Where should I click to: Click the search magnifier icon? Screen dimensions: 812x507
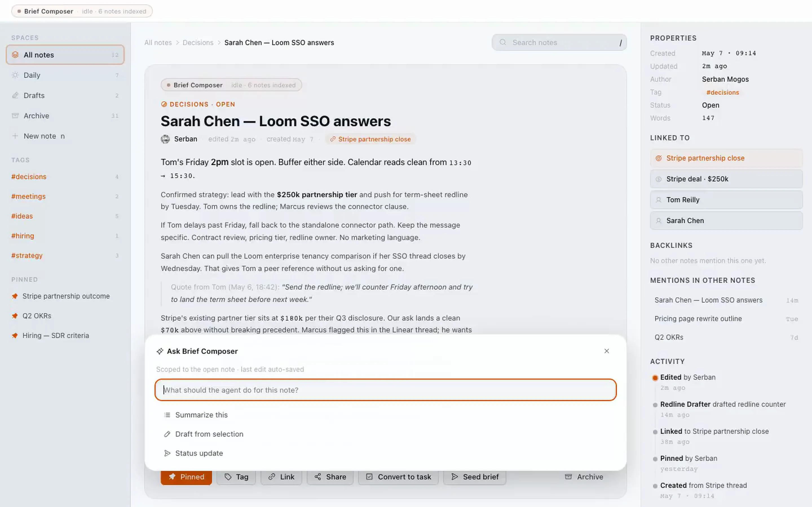502,42
